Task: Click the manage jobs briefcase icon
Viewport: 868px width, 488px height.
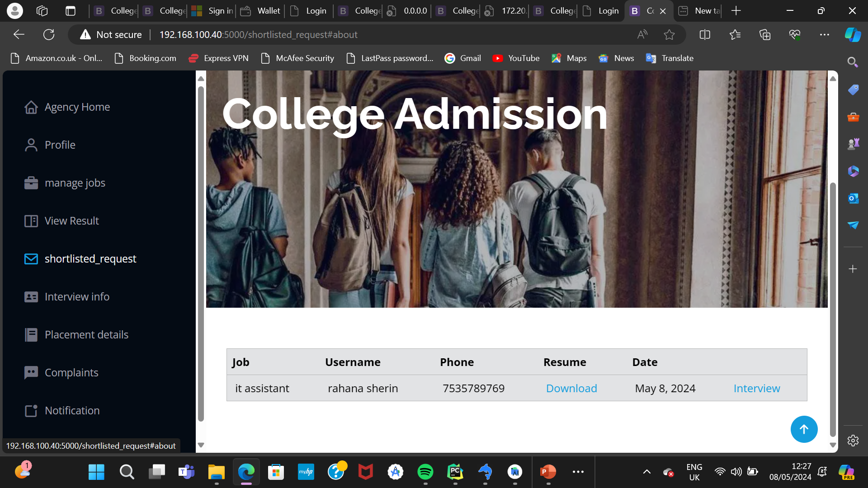Action: (31, 183)
